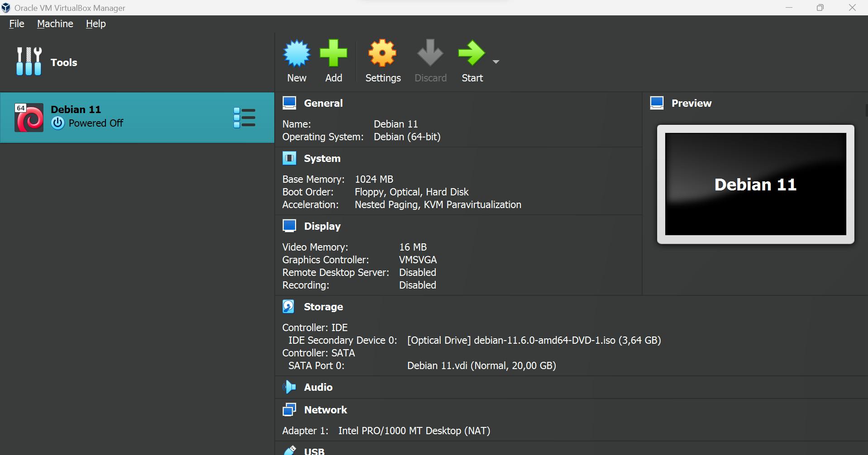Click Name value Debian 11 in General
Screen dimensions: 868x455
pyautogui.click(x=396, y=124)
